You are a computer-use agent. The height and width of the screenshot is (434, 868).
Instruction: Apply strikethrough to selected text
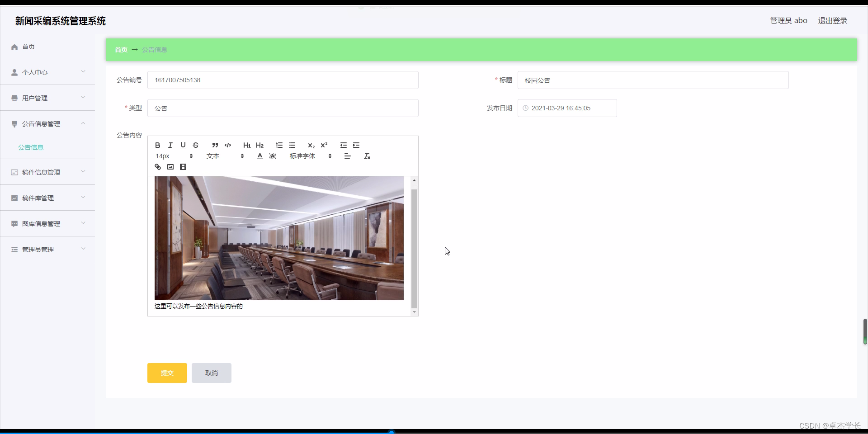pos(196,145)
